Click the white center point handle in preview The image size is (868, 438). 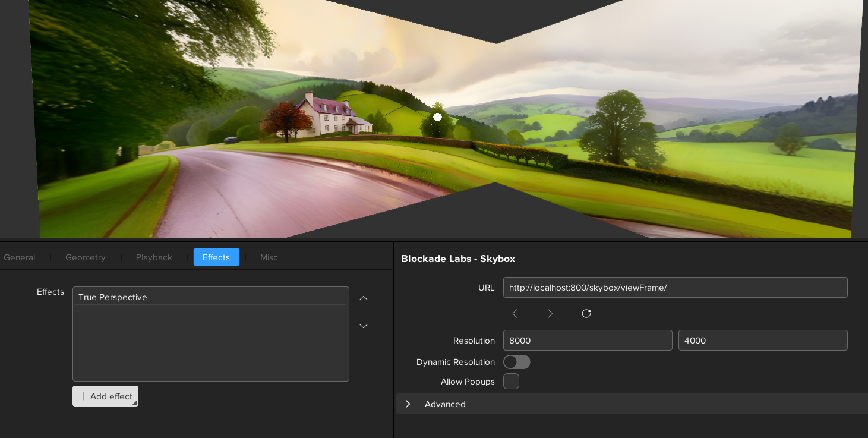pos(438,117)
